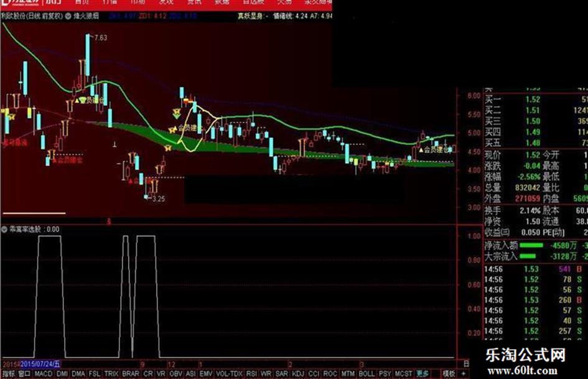Image resolution: width=588 pixels, height=379 pixels.
Task: Select the 指标 tab
Action: [9, 374]
